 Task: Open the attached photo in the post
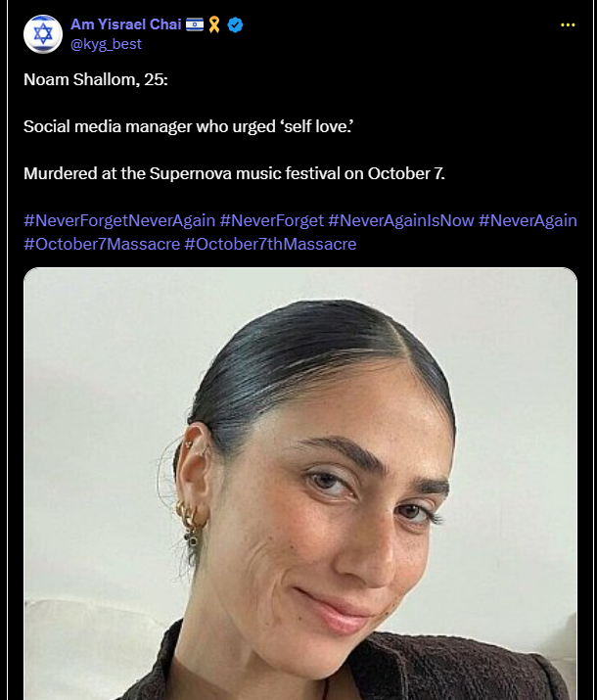click(300, 484)
